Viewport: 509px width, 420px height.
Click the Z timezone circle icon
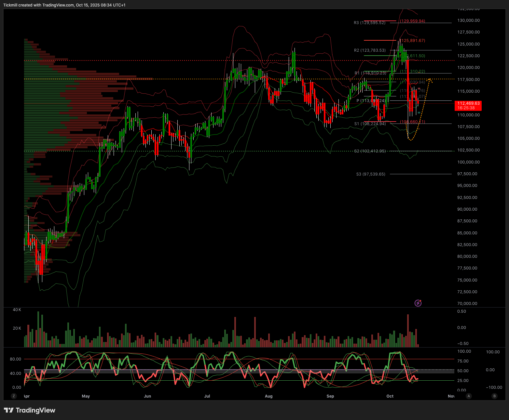tap(14, 396)
